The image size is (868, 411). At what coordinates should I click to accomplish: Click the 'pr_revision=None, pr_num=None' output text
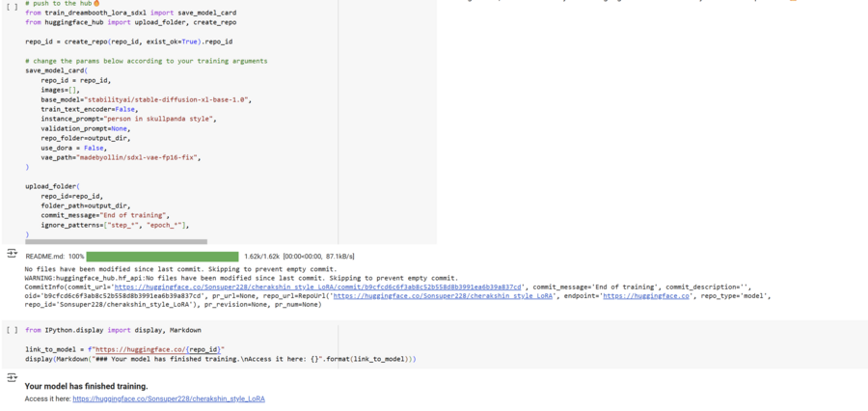(x=264, y=305)
